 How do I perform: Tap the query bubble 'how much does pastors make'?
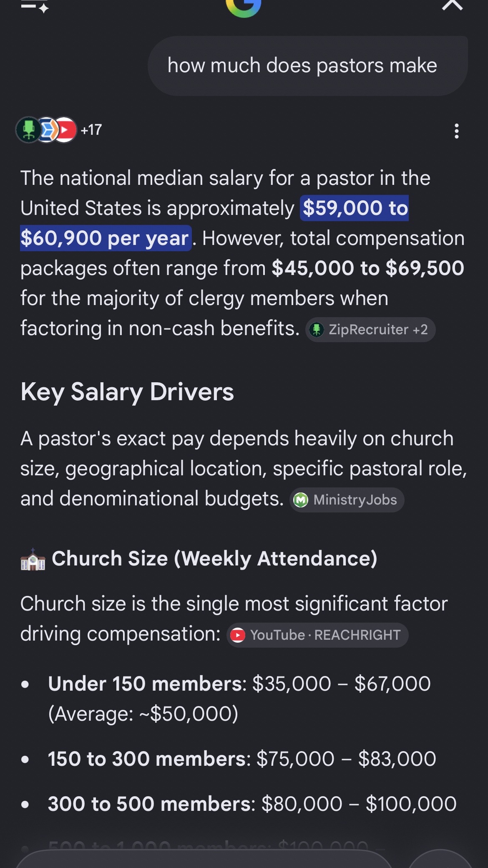[x=307, y=66]
